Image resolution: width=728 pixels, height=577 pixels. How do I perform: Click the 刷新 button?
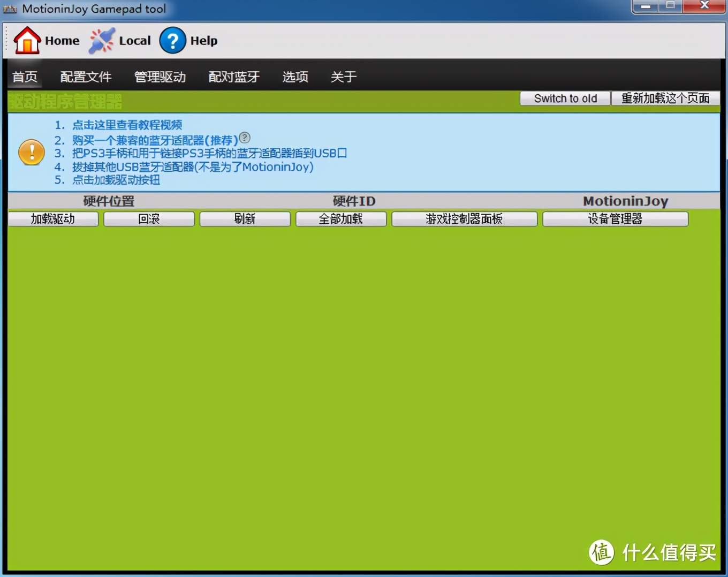point(245,219)
